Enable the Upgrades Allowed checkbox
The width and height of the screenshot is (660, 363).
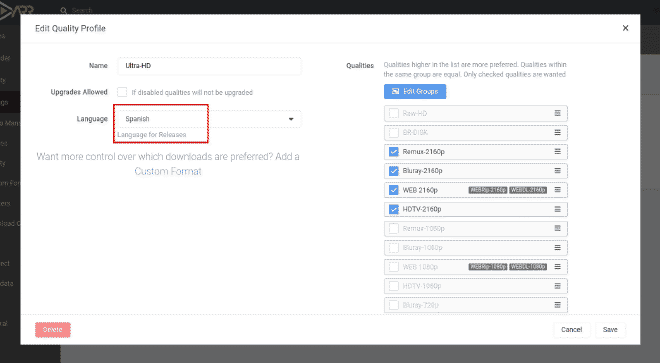pyautogui.click(x=122, y=92)
